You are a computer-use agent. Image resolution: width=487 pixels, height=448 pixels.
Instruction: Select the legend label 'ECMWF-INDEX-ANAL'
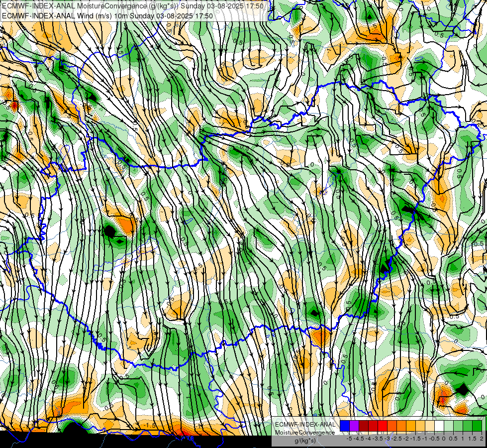[305, 425]
